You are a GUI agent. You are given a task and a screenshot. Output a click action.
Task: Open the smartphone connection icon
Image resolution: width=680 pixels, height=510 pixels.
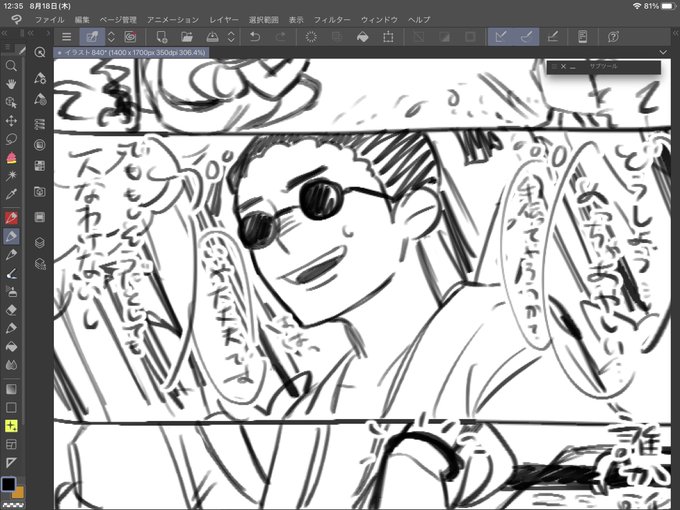(582, 37)
